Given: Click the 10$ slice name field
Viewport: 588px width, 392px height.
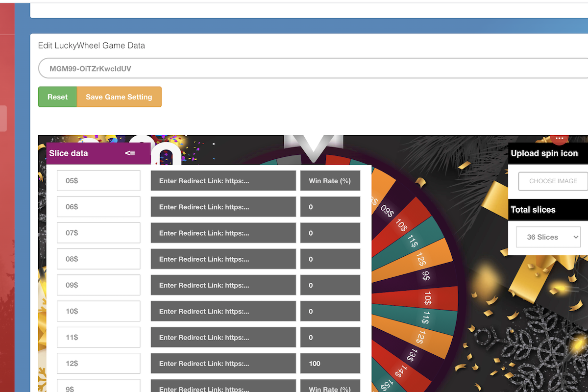Looking at the screenshot, I should point(98,311).
